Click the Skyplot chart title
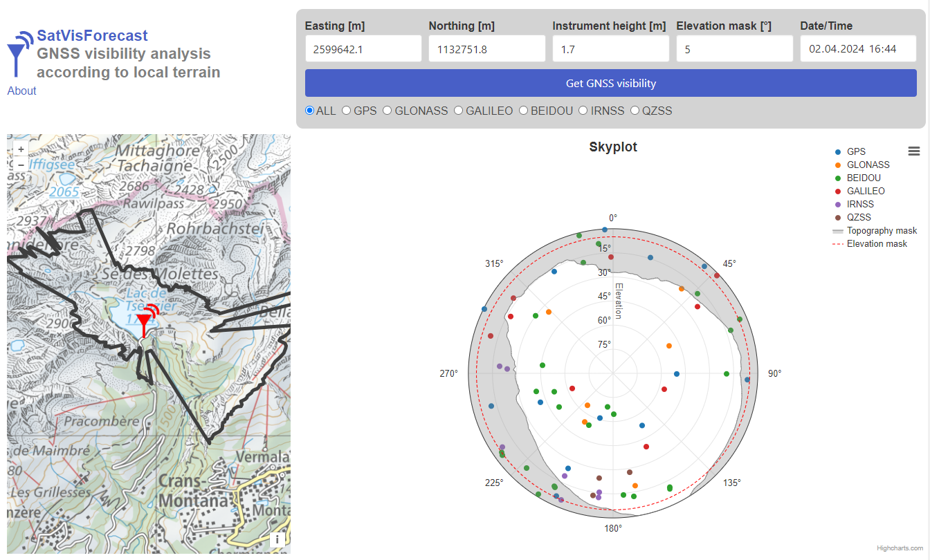This screenshot has width=930, height=560. point(613,147)
